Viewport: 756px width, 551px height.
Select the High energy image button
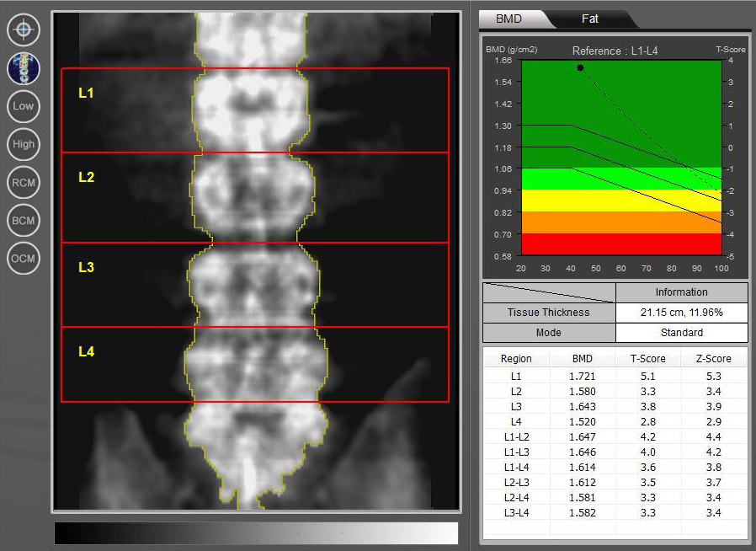click(x=24, y=144)
